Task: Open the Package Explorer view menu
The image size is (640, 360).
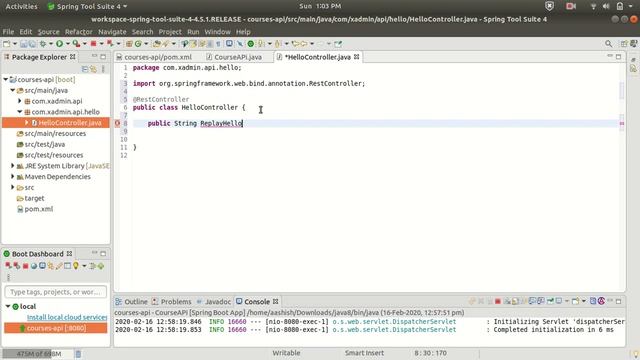Action: click(103, 69)
